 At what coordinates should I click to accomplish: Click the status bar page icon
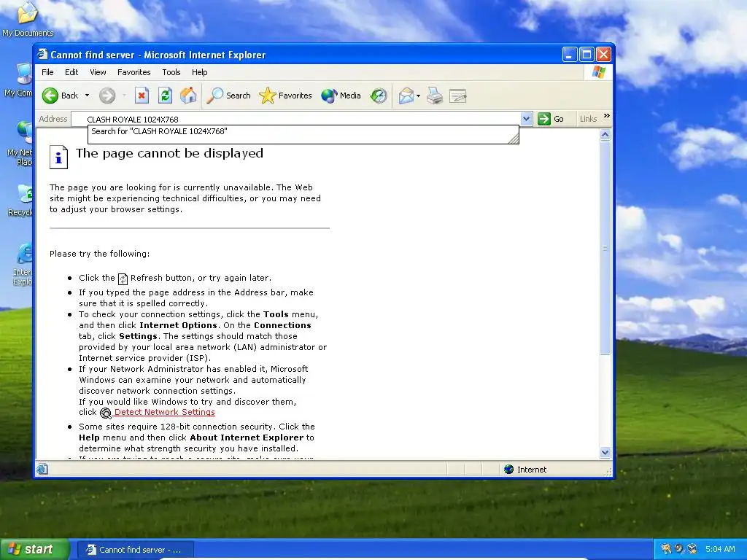tap(42, 469)
